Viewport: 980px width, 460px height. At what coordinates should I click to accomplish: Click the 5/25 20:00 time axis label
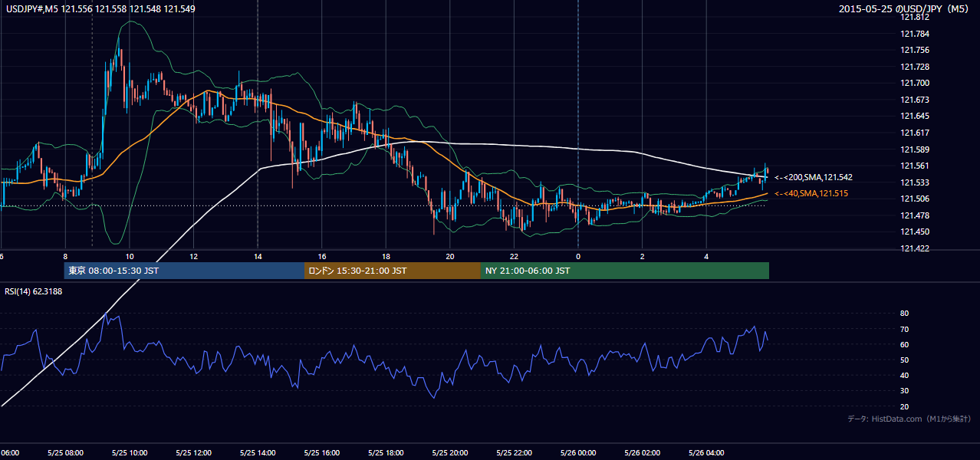tap(450, 453)
